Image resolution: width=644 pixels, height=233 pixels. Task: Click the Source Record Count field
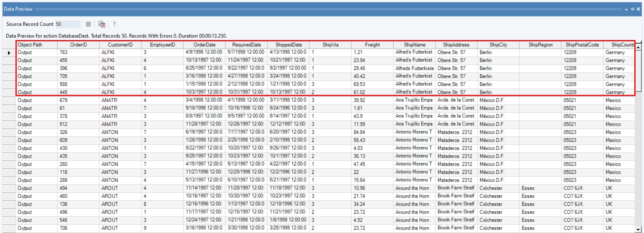point(67,24)
